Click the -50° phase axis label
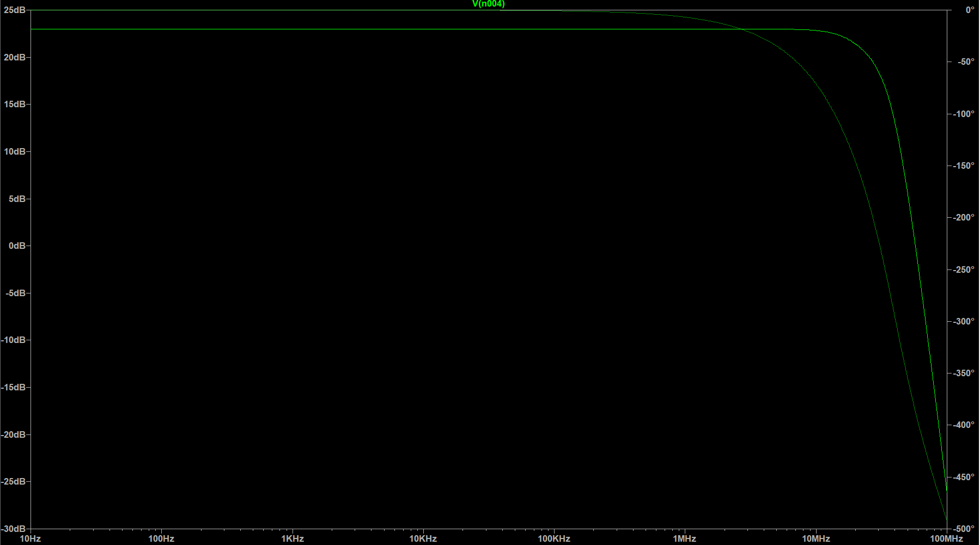The image size is (980, 545). [x=966, y=62]
